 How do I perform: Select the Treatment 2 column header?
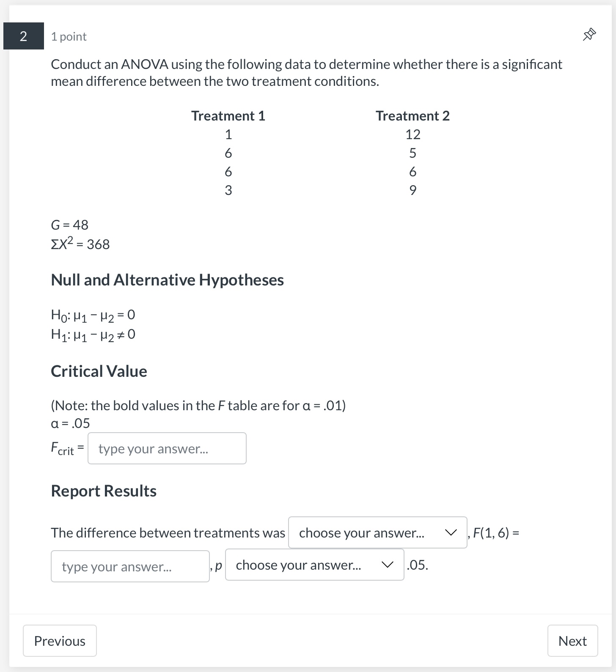(x=412, y=115)
